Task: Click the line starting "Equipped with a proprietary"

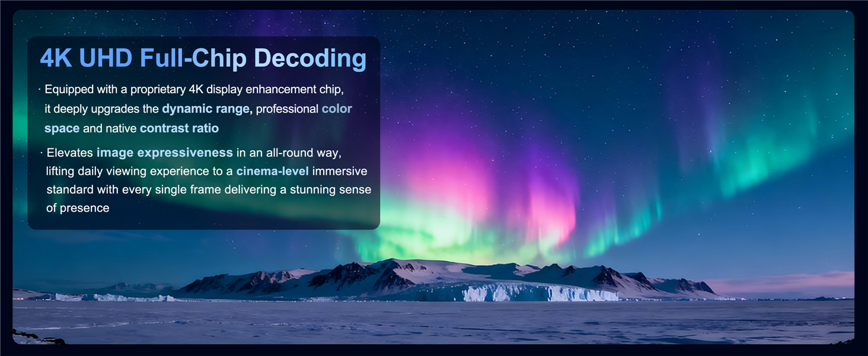Action: (194, 90)
